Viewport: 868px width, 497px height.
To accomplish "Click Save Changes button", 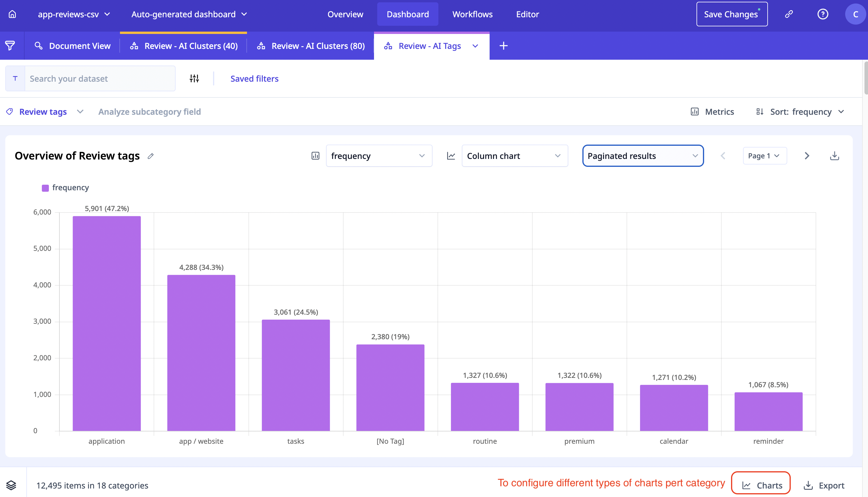I will tap(732, 14).
